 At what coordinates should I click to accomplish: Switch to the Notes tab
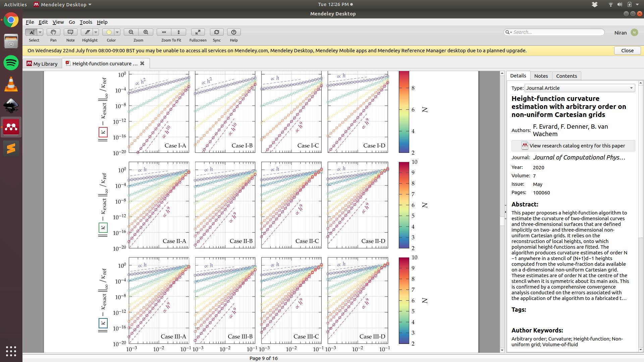(541, 76)
